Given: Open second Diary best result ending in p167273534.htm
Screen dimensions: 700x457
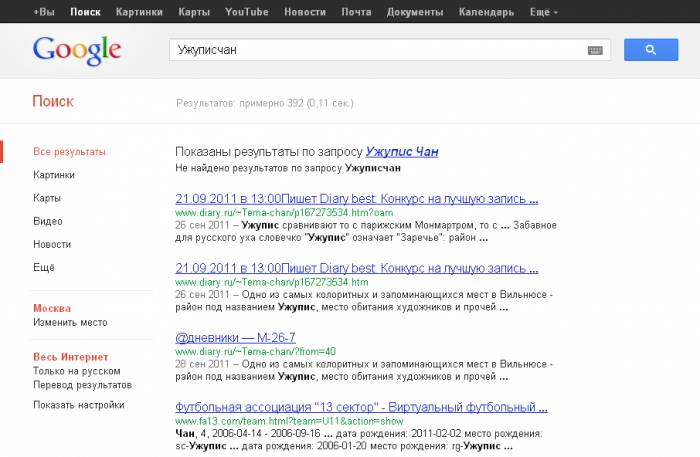Looking at the screenshot, I should tap(357, 268).
